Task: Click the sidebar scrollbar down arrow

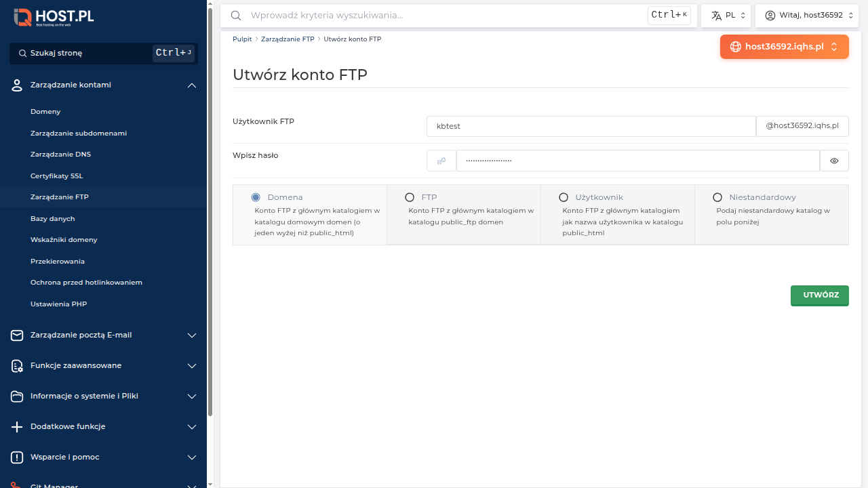Action: pyautogui.click(x=210, y=484)
